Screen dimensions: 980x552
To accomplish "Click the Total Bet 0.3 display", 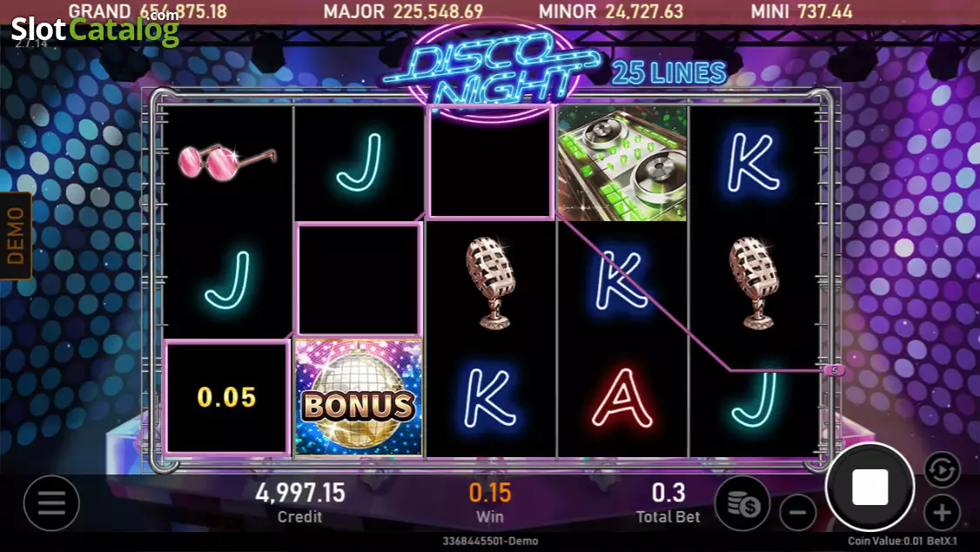I will (x=668, y=502).
